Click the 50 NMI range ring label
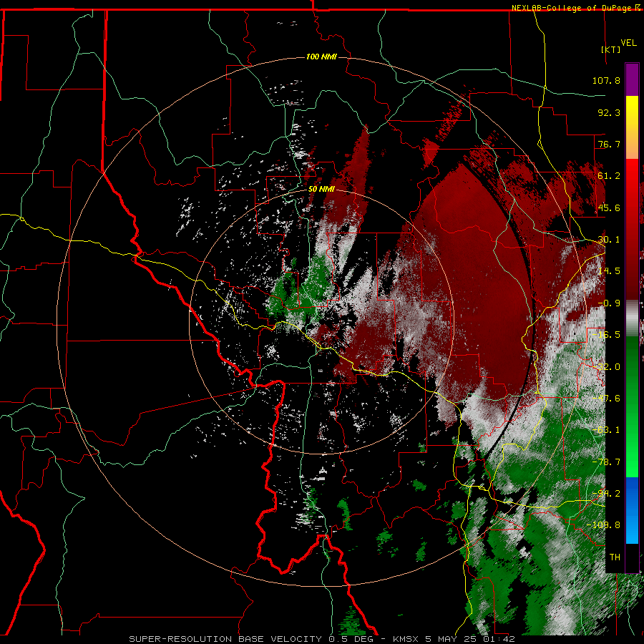The height and width of the screenshot is (644, 644). (x=321, y=190)
